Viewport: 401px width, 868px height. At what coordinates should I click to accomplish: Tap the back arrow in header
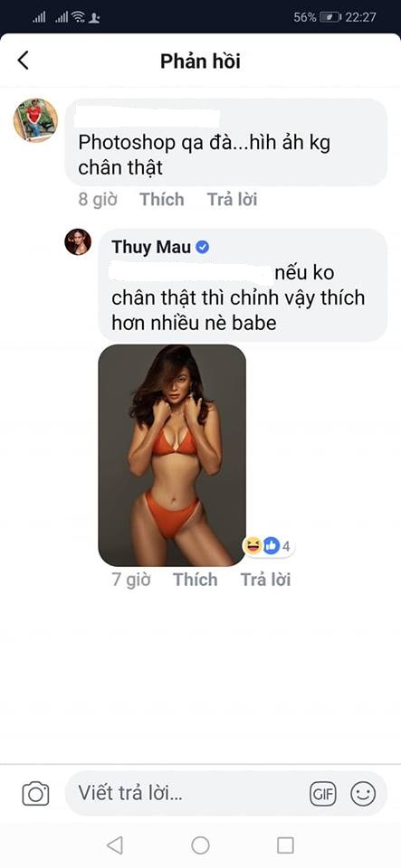click(x=23, y=61)
